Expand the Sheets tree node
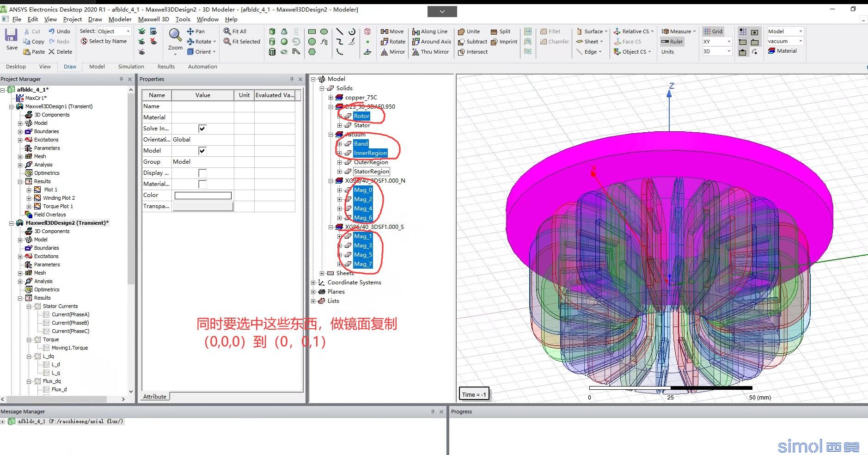This screenshot has width=868, height=455. click(x=322, y=273)
